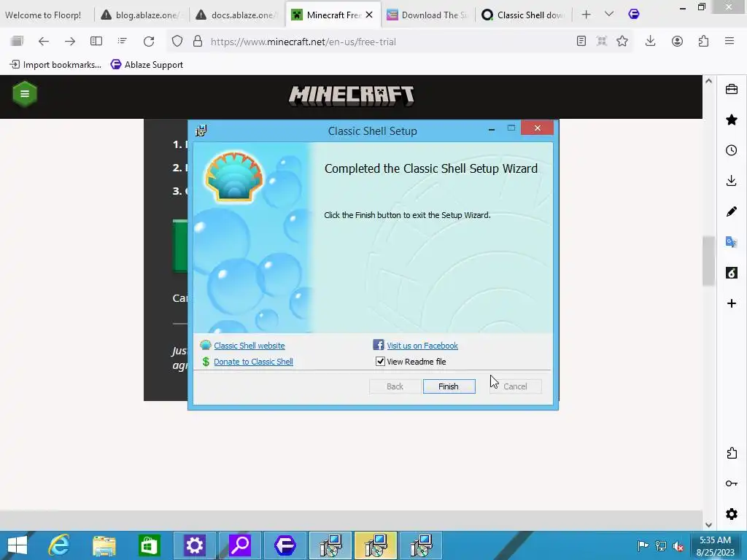Click the Floorp account icon in tab bar

(634, 15)
